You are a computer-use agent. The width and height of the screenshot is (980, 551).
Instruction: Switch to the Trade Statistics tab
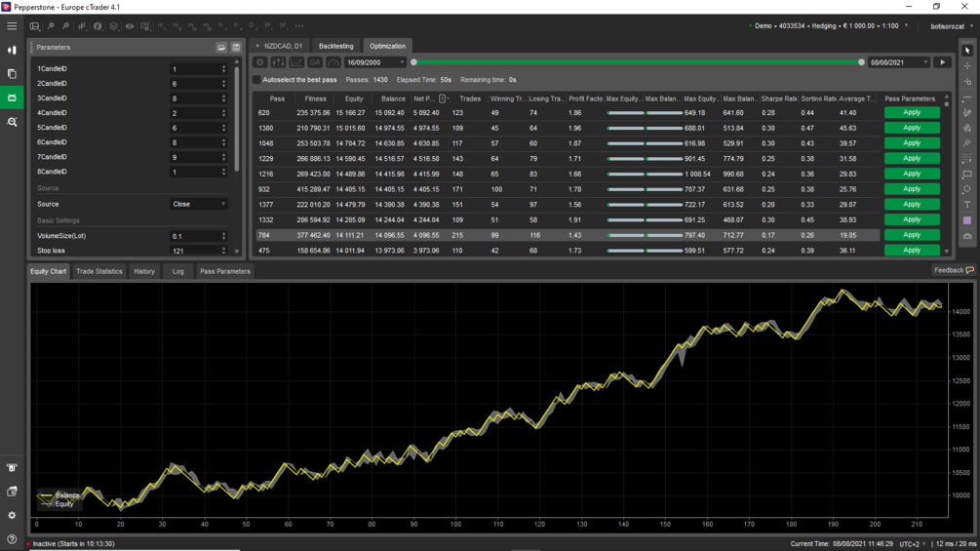(98, 272)
